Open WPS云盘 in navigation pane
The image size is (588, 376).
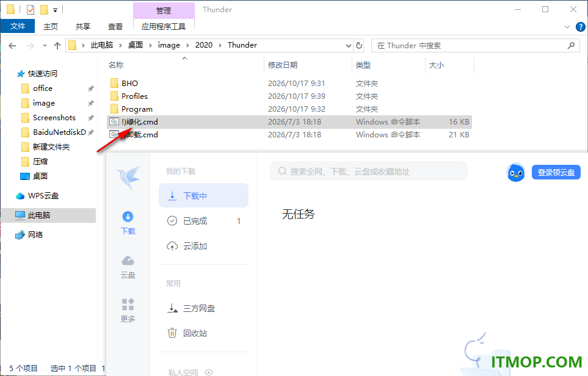tap(43, 196)
